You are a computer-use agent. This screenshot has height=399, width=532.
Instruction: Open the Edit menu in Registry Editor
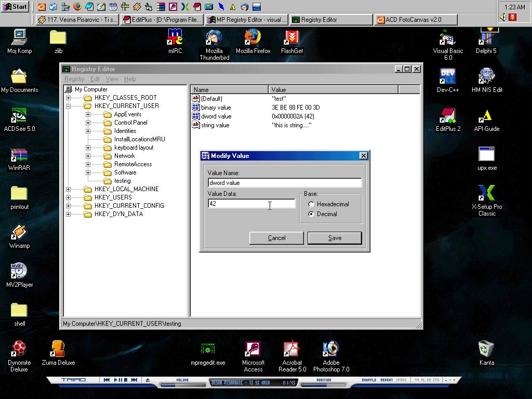point(95,79)
